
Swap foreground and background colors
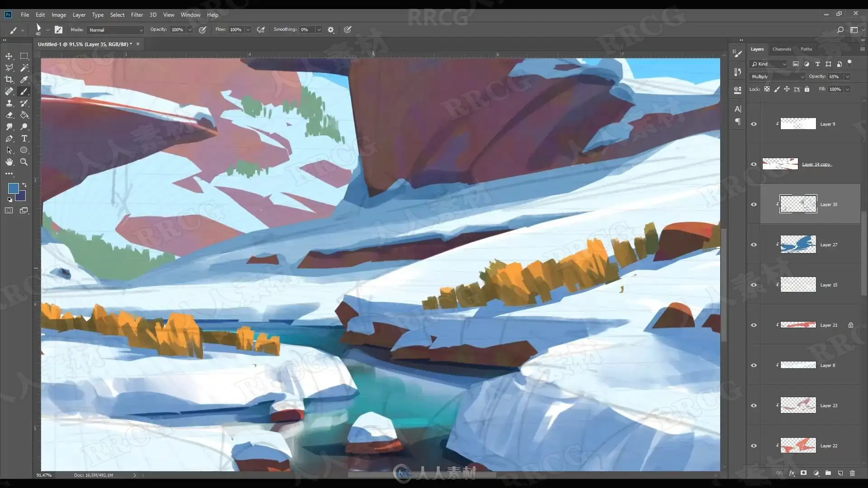click(x=24, y=185)
